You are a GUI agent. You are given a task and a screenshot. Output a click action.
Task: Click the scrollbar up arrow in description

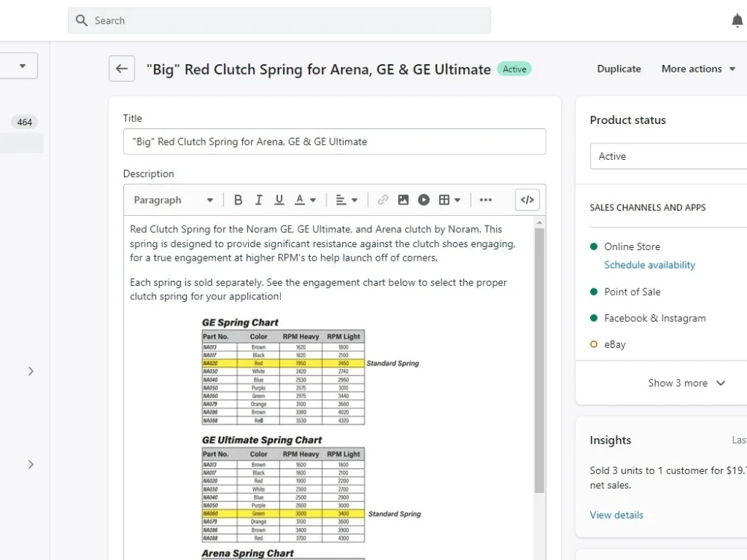(x=539, y=223)
